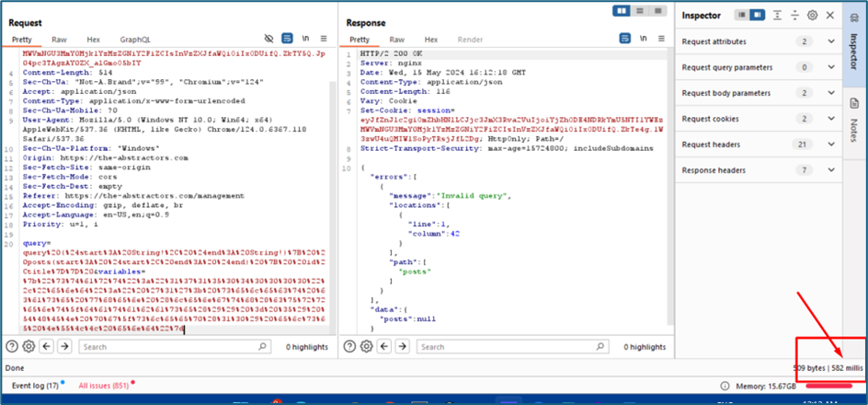
Task: Click the Inspector expand-all sections icon
Action: (x=777, y=16)
